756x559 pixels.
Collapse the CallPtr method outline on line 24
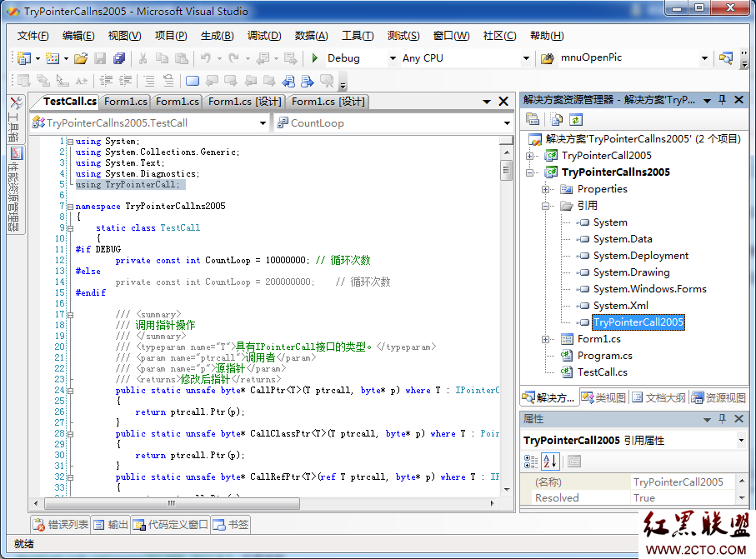point(70,391)
